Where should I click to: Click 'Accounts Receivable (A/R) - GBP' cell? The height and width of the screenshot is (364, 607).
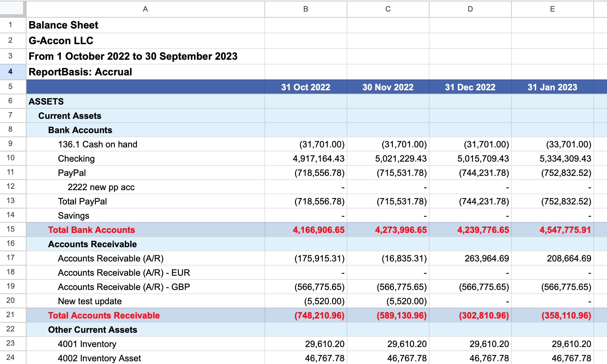[x=145, y=287]
